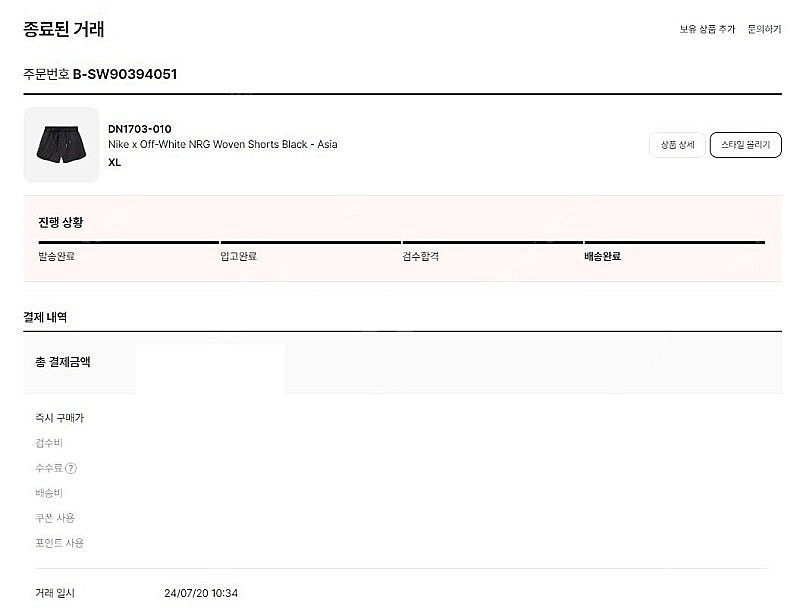Click the model code DN1703-010
The width and height of the screenshot is (800, 609).
139,129
